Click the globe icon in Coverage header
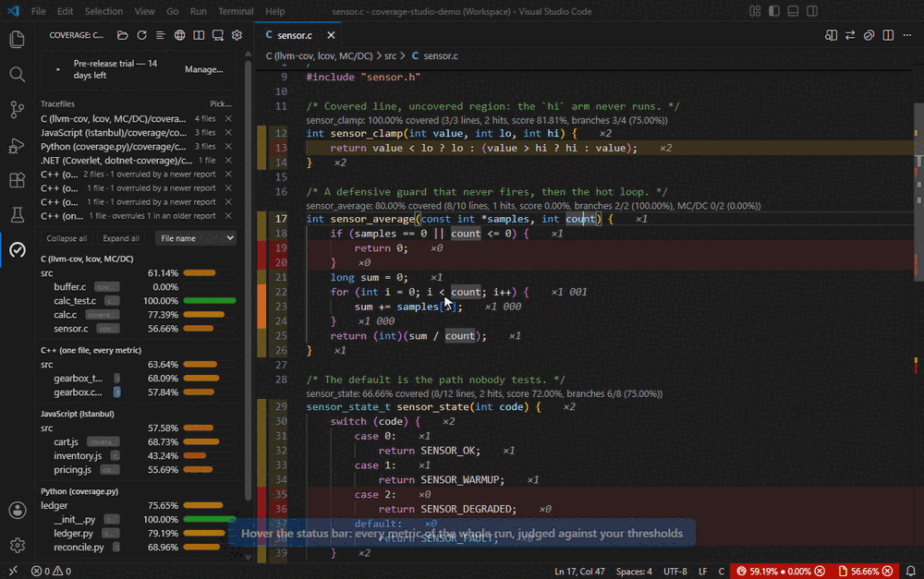Viewport: 924px width, 579px height. [180, 35]
